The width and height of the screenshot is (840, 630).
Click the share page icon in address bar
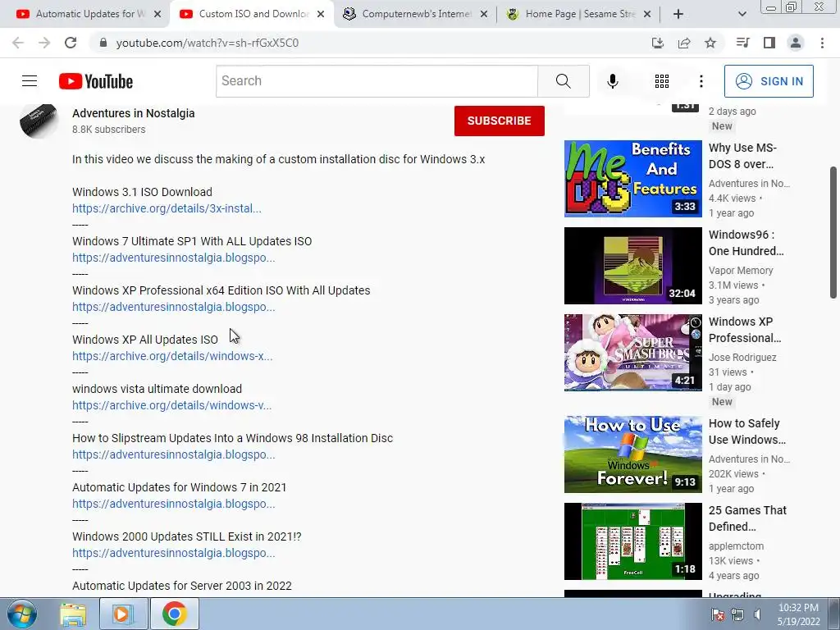pos(684,43)
